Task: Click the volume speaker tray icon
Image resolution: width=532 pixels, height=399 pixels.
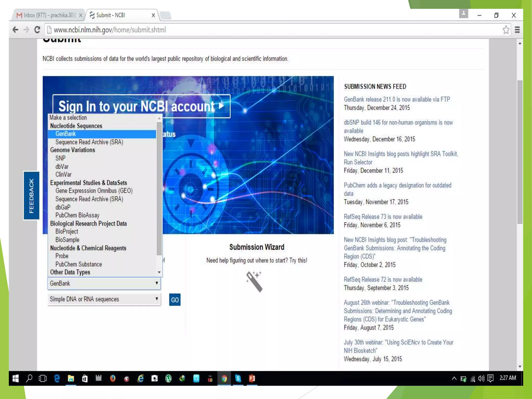Action: point(481,379)
